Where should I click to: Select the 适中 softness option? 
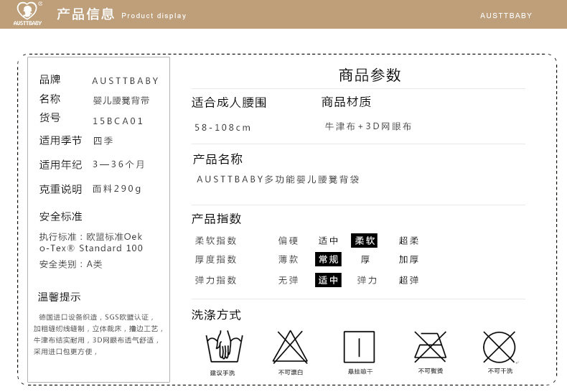328,241
